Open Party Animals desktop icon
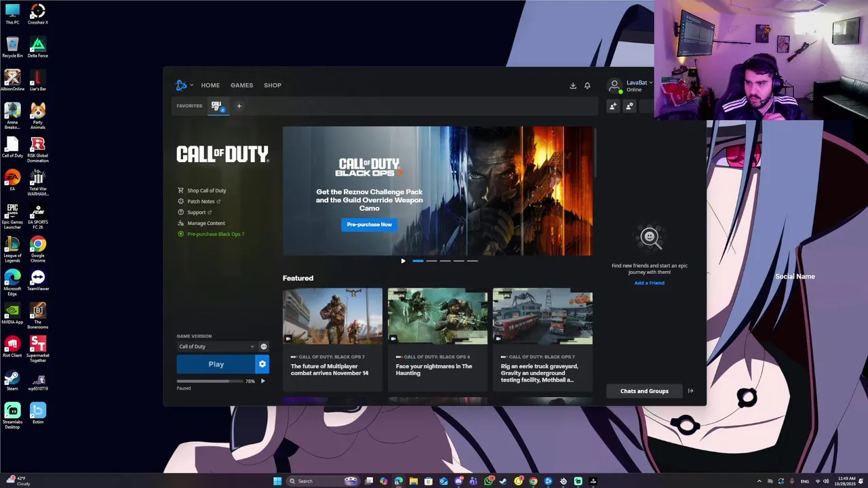This screenshot has width=868, height=488. 38,115
